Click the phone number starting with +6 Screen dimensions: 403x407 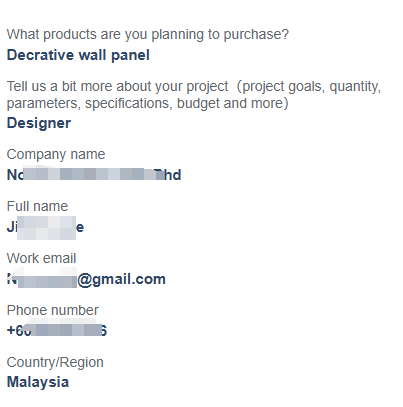pos(57,331)
